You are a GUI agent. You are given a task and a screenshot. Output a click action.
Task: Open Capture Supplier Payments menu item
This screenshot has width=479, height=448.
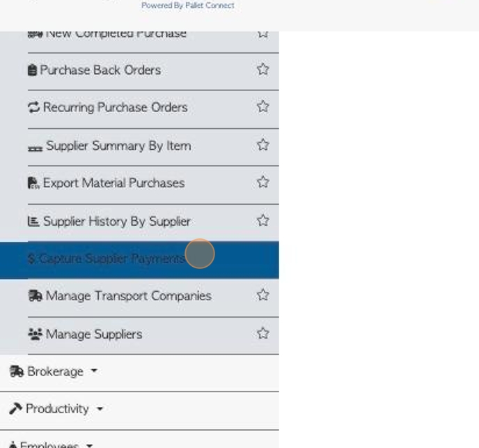tap(139, 260)
